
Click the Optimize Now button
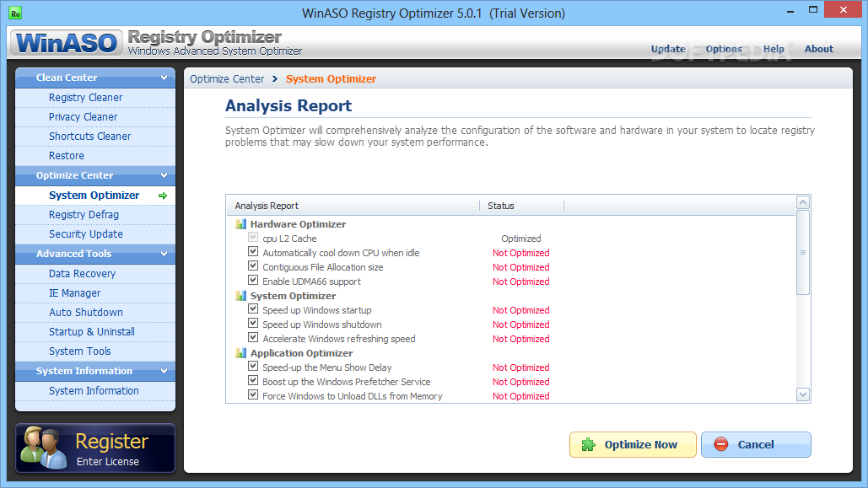[633, 444]
